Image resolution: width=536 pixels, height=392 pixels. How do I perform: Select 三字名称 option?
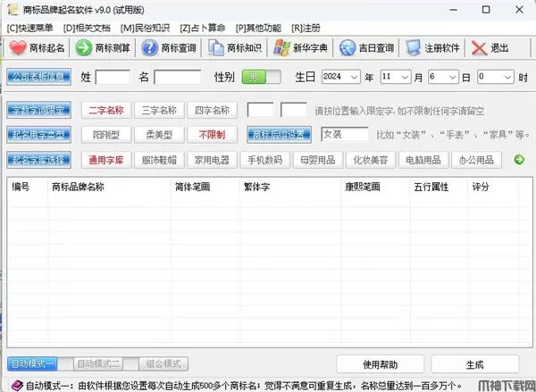(x=159, y=111)
